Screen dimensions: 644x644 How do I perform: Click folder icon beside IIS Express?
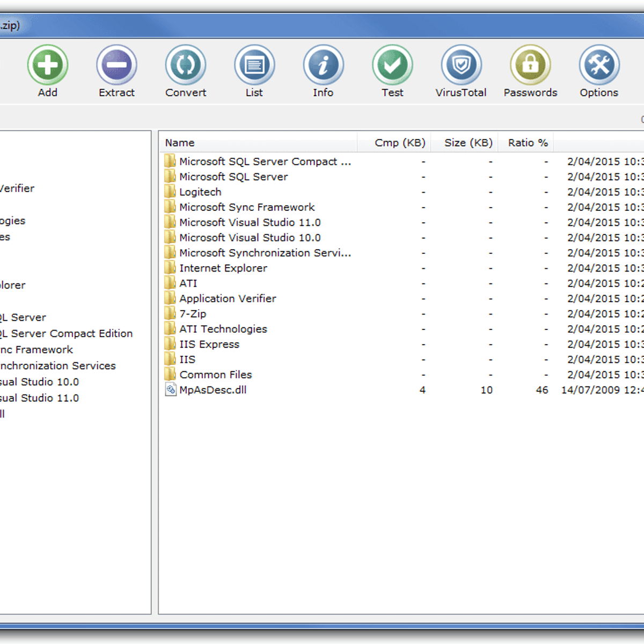170,344
